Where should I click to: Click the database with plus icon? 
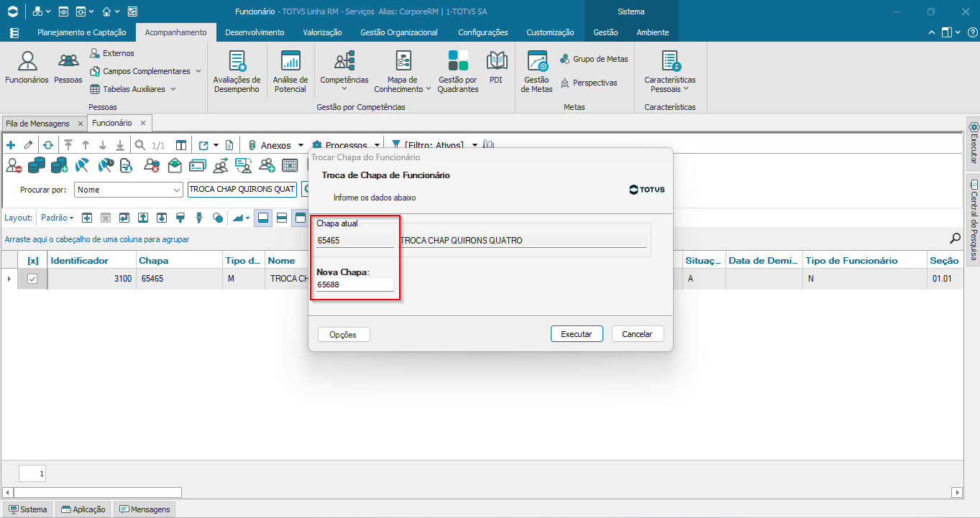coord(59,166)
